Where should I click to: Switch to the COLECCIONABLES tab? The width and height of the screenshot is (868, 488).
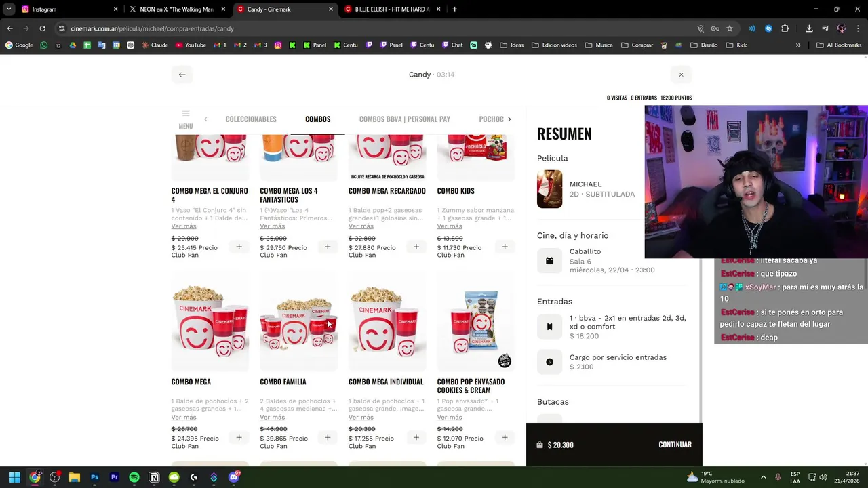point(251,119)
